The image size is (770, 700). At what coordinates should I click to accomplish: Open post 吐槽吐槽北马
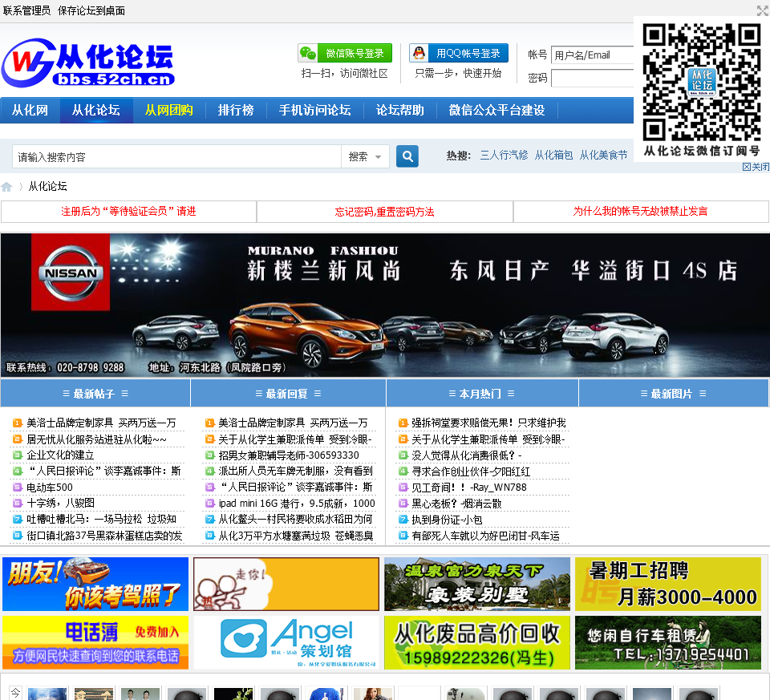101,520
